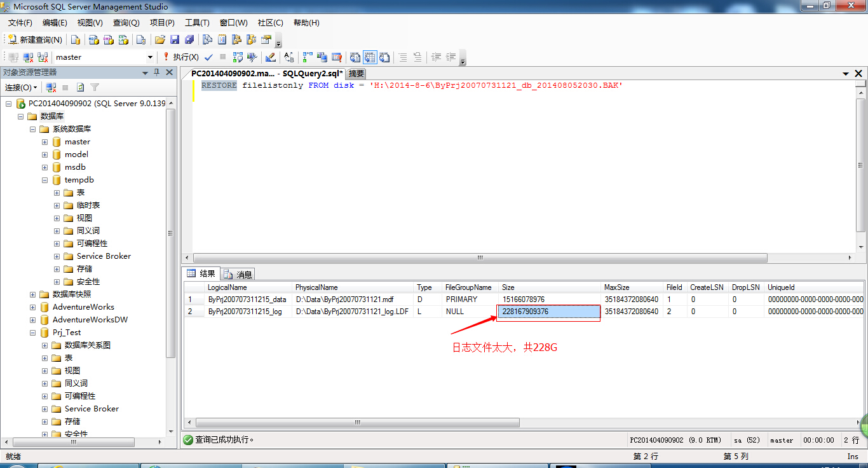Click the query editor horizontal scrollbar

point(479,258)
